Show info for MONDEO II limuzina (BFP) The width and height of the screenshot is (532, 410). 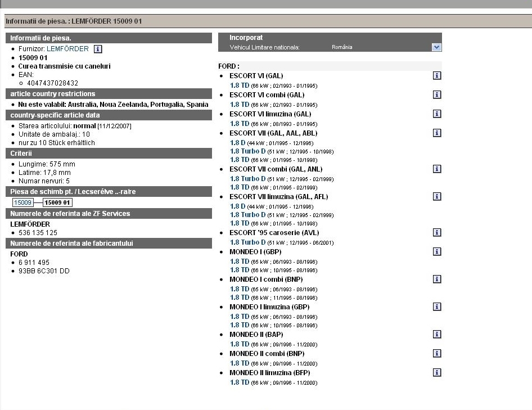[x=437, y=372]
